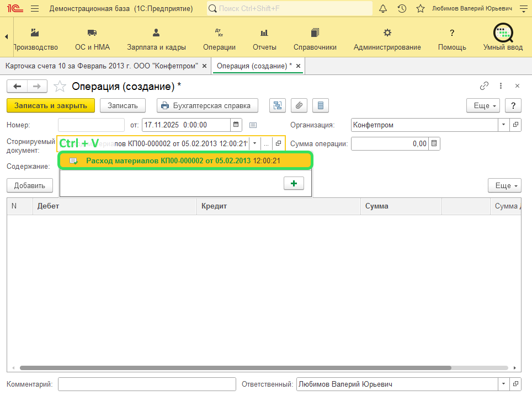Open the postings register report icon
The height and width of the screenshot is (417, 532).
click(321, 105)
